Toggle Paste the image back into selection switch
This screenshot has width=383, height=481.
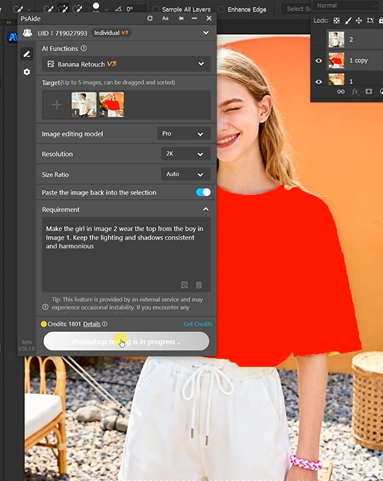pyautogui.click(x=203, y=192)
